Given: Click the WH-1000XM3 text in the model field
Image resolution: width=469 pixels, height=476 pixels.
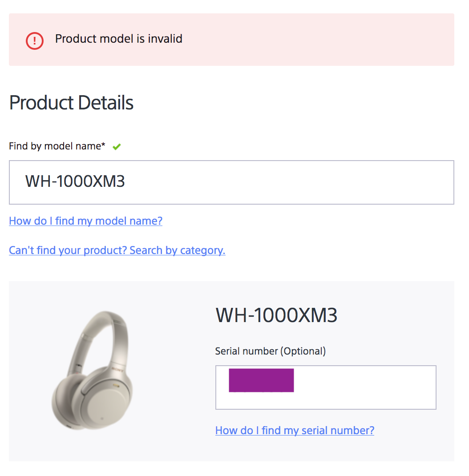Looking at the screenshot, I should pyautogui.click(x=75, y=182).
